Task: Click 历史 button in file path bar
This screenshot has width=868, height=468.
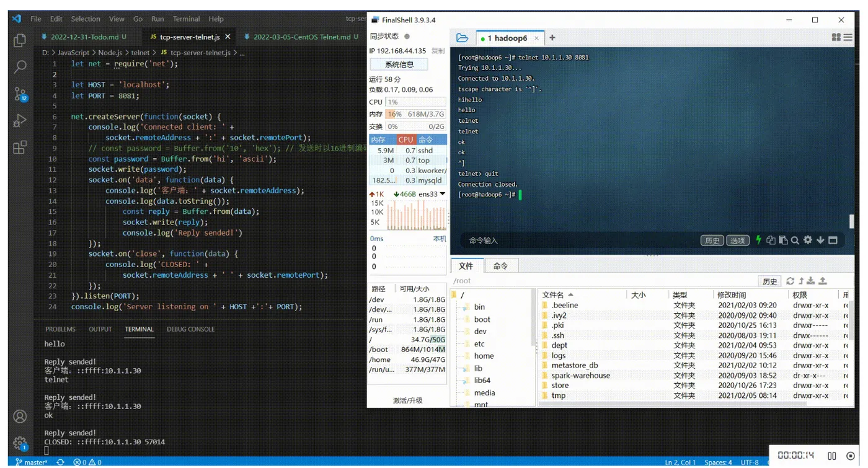Action: point(769,281)
